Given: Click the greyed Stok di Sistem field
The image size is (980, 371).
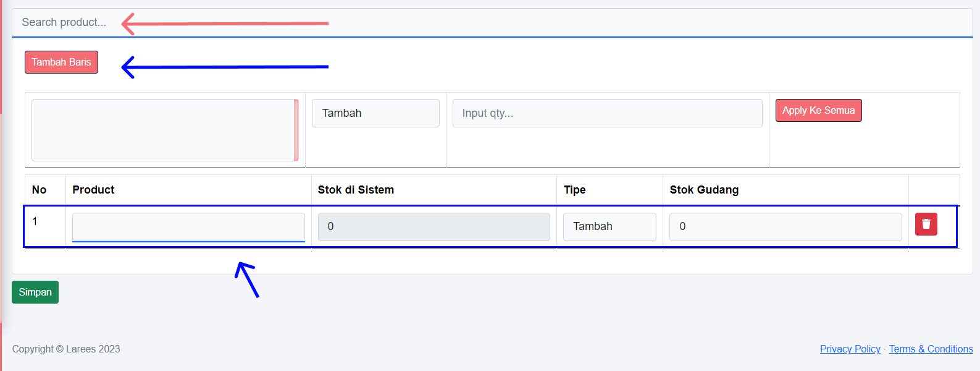Looking at the screenshot, I should [x=433, y=226].
